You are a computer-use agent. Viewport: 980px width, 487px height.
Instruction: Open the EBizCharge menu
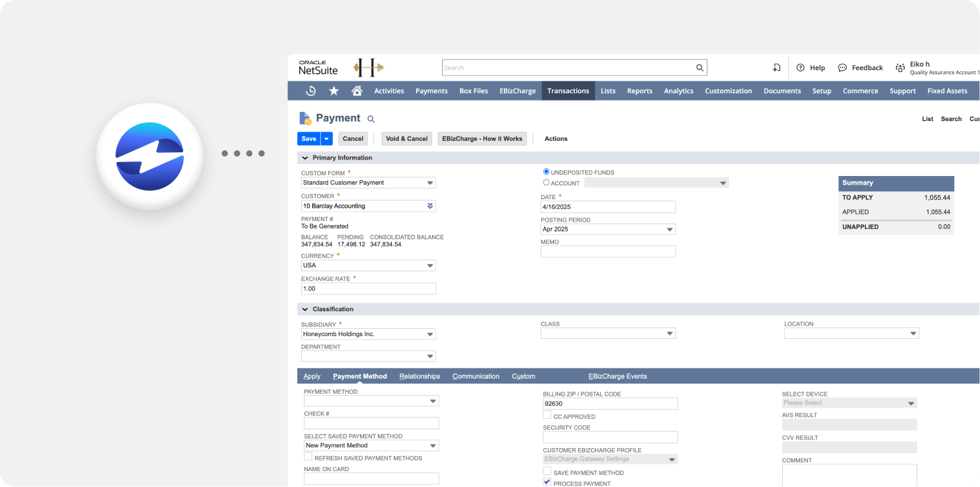[517, 91]
